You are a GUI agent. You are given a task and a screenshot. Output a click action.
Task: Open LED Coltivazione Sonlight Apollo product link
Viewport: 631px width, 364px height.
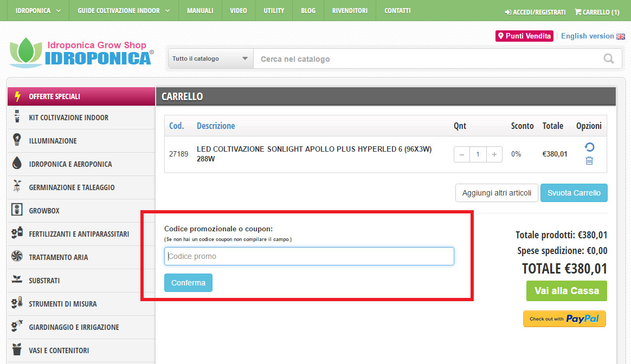(314, 154)
